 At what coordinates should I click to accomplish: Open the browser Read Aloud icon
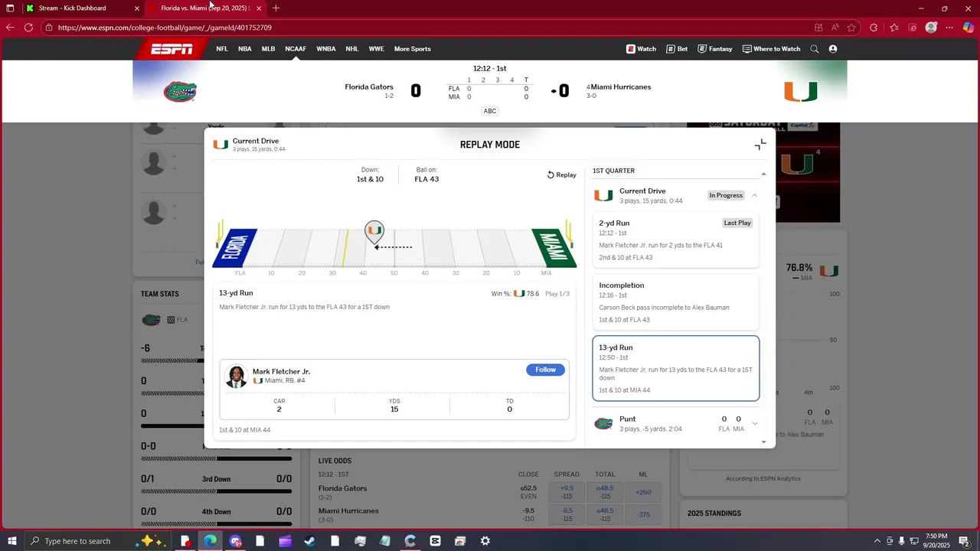coord(835,28)
